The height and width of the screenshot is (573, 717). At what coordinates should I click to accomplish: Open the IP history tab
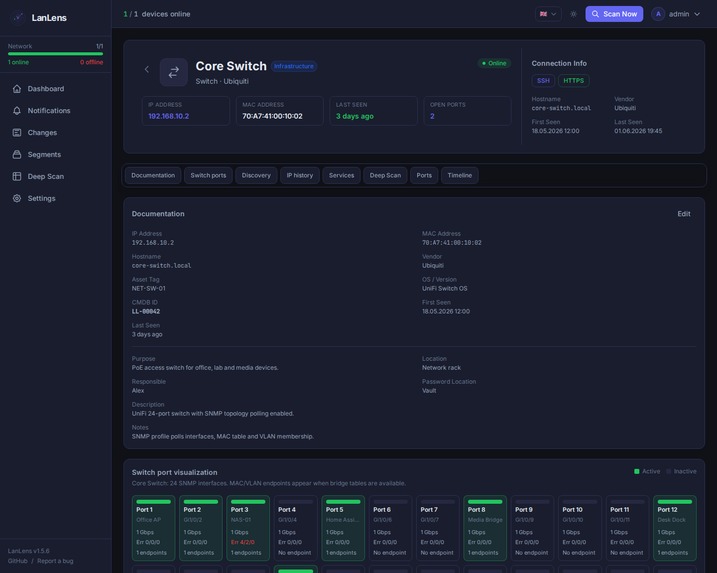(x=300, y=176)
